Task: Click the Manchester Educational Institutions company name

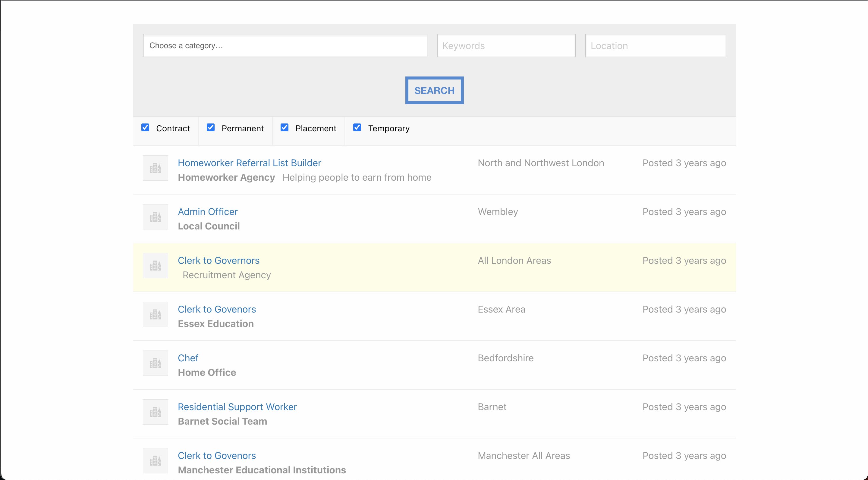Action: [x=262, y=470]
